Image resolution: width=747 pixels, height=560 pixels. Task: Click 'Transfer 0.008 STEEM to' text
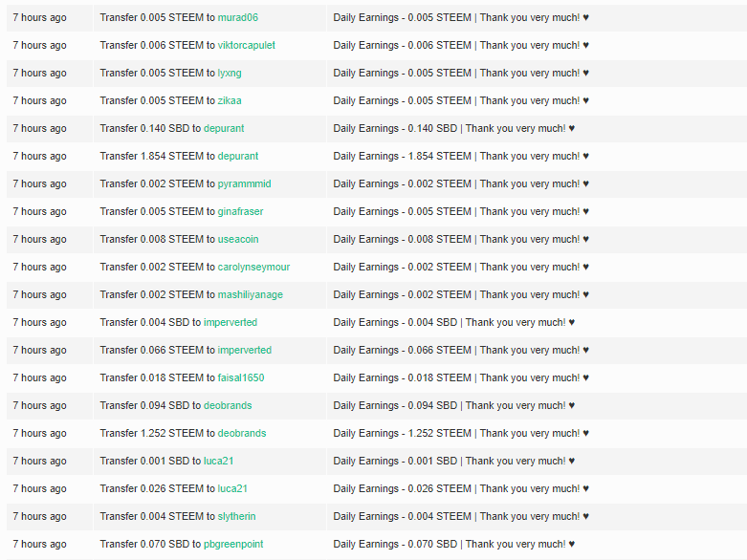click(158, 239)
